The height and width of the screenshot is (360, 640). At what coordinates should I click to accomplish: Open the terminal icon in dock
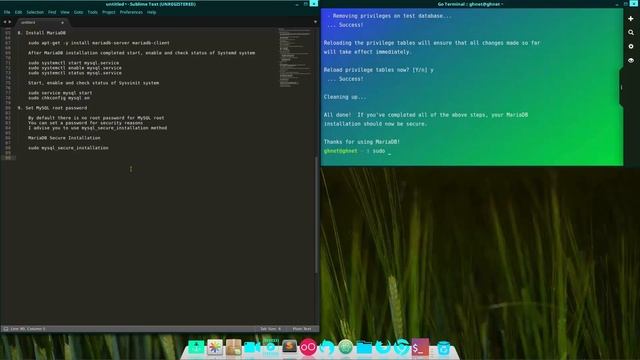pyautogui.click(x=420, y=347)
